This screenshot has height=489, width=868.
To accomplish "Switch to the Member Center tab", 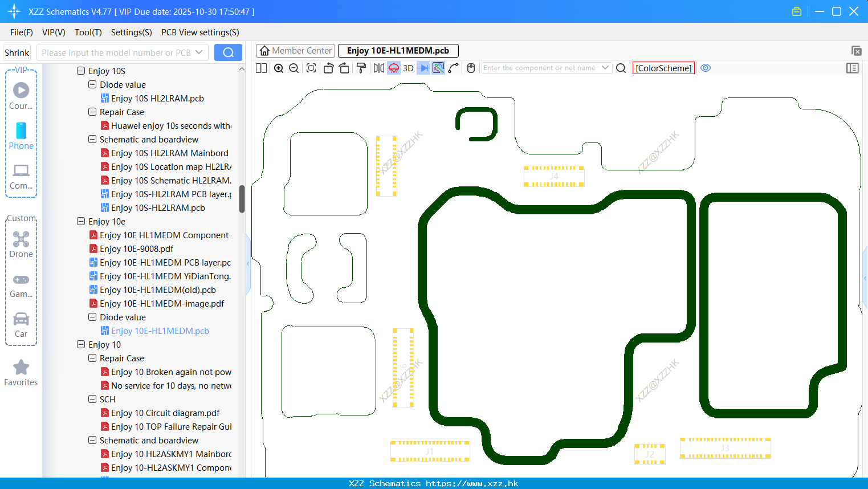I will point(295,51).
